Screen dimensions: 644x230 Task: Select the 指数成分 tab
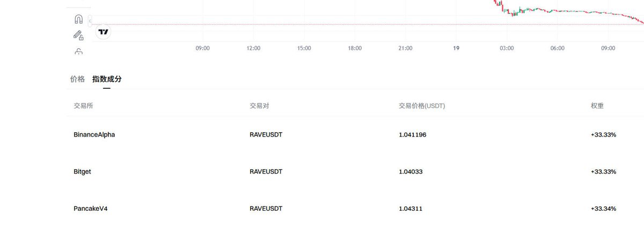click(x=107, y=79)
